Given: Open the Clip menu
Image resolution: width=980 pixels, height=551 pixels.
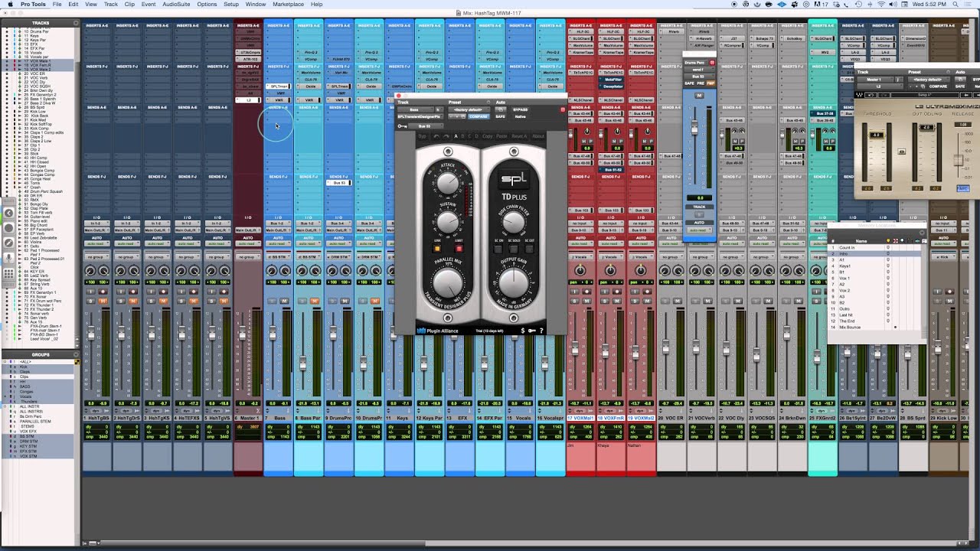Looking at the screenshot, I should 129,5.
